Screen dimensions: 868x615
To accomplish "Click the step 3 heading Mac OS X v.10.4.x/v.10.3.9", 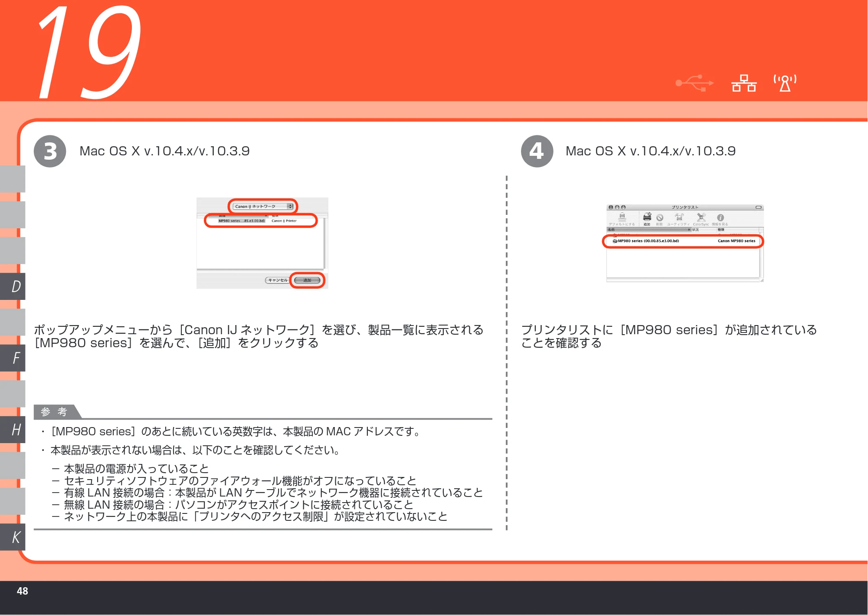I will (x=164, y=151).
